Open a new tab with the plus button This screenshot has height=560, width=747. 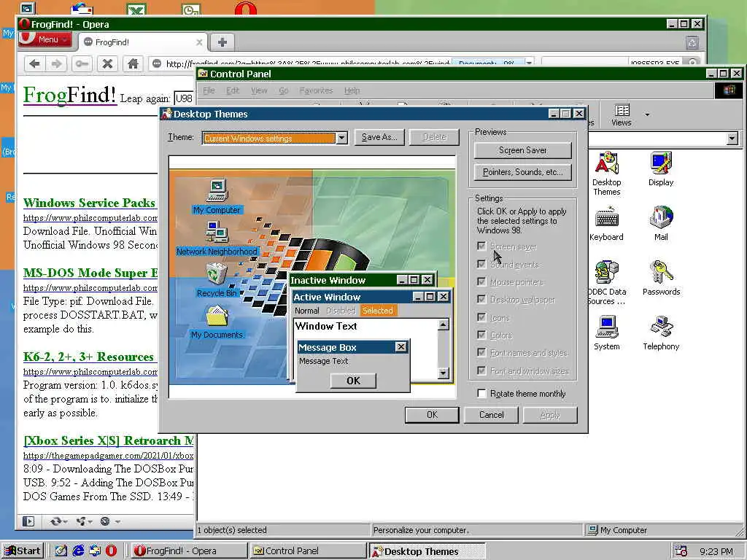tap(222, 42)
